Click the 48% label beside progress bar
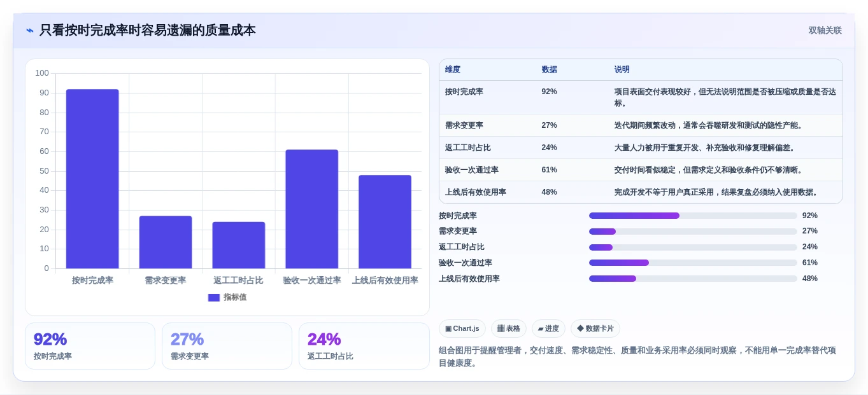Image resolution: width=868 pixels, height=395 pixels. click(x=810, y=279)
